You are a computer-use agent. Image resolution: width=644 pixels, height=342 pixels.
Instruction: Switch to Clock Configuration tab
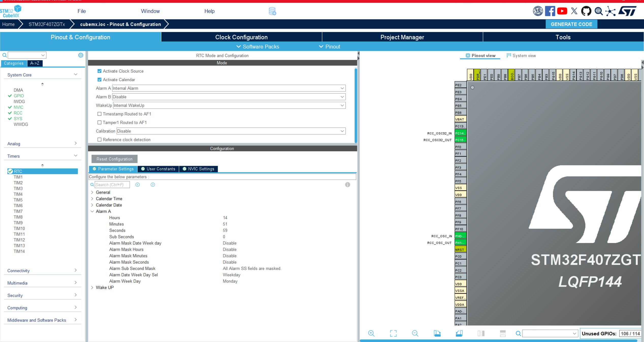tap(241, 37)
